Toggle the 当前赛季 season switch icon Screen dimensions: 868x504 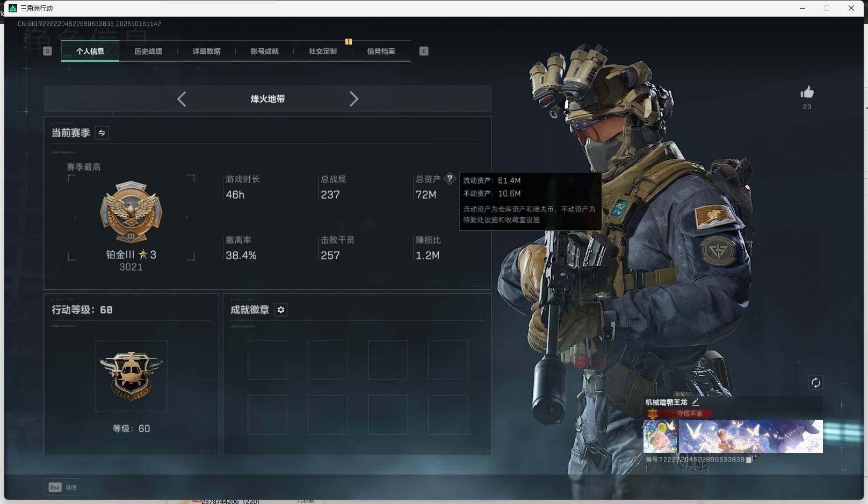tap(102, 133)
